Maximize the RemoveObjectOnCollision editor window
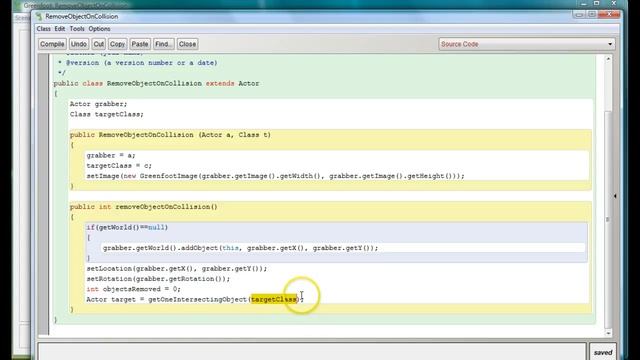The width and height of the screenshot is (640, 360). pos(592,14)
